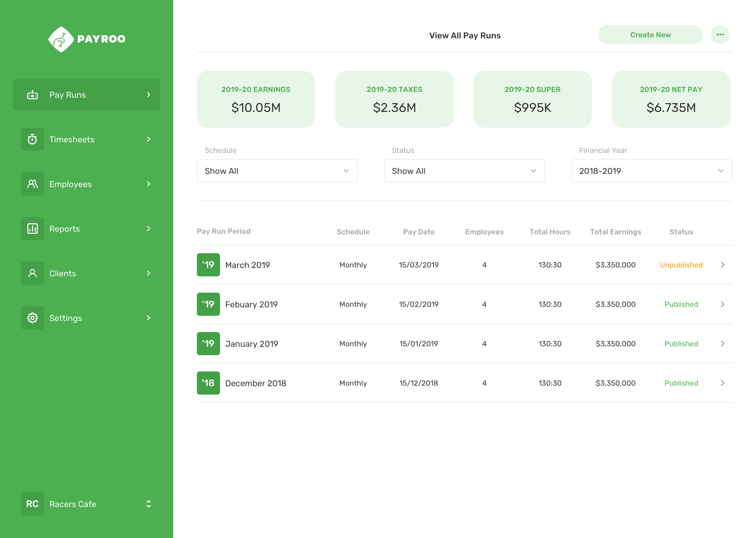This screenshot has height=538, width=756.
Task: Click the Employees people icon
Action: (33, 184)
